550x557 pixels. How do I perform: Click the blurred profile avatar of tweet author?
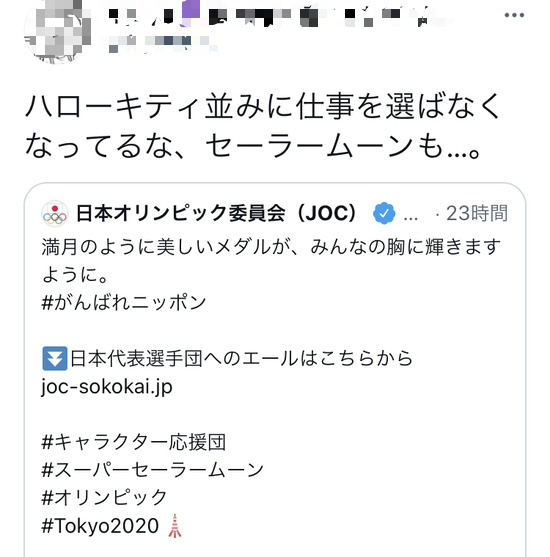point(57,31)
